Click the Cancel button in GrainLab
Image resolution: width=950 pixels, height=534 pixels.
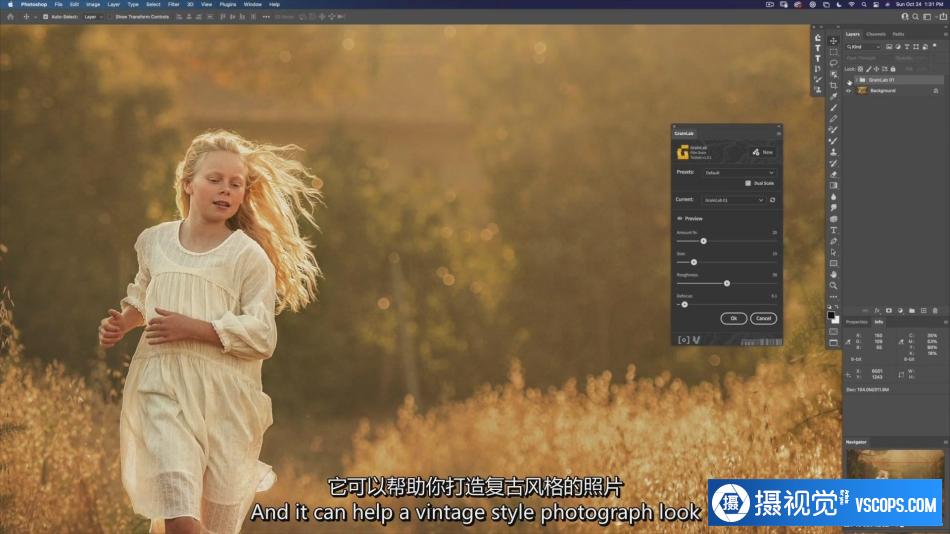pyautogui.click(x=763, y=318)
